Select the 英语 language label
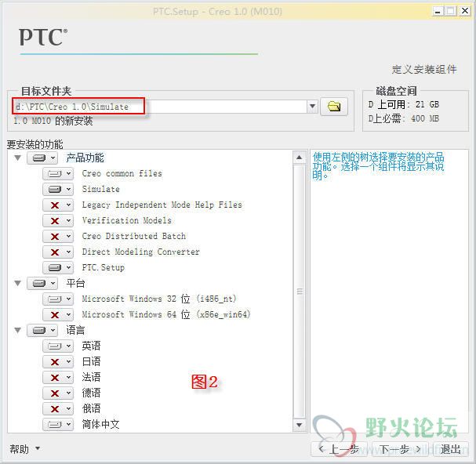476x464 pixels. point(91,346)
